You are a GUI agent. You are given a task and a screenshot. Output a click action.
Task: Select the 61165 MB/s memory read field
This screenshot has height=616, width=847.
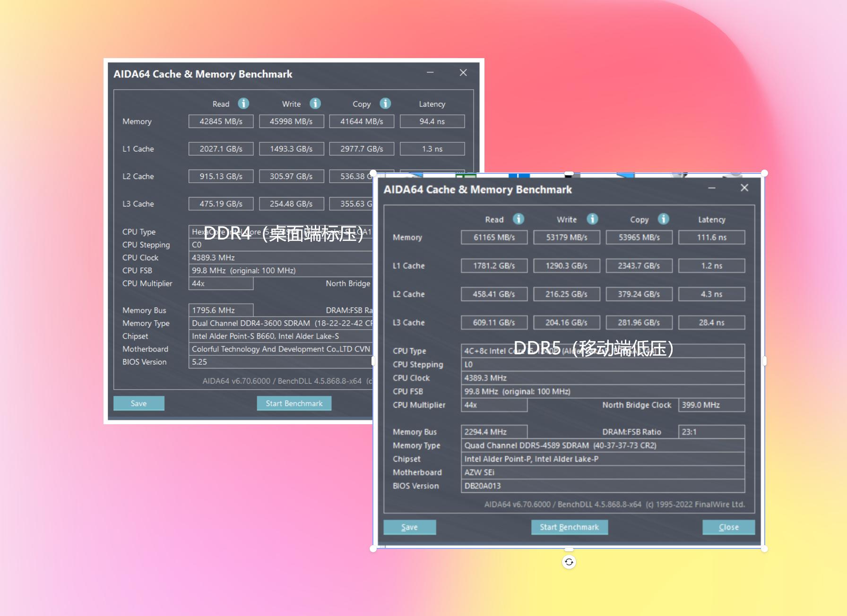494,237
